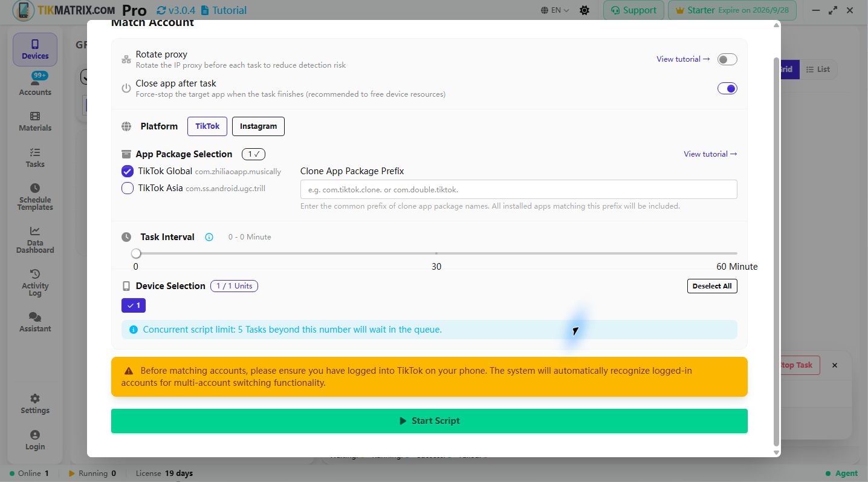The image size is (868, 482).
Task: Click the Start Script button
Action: [429, 421]
